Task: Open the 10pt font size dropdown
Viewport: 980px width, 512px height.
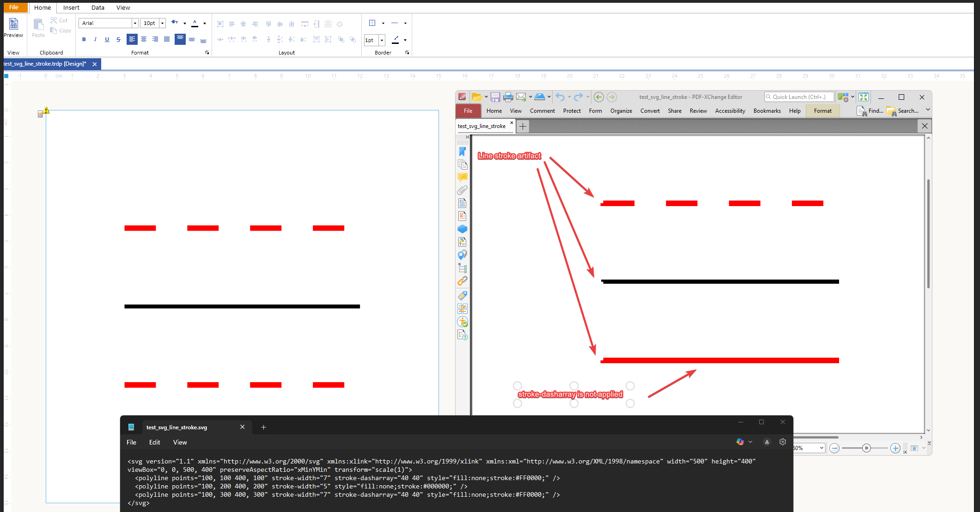Action: [162, 23]
